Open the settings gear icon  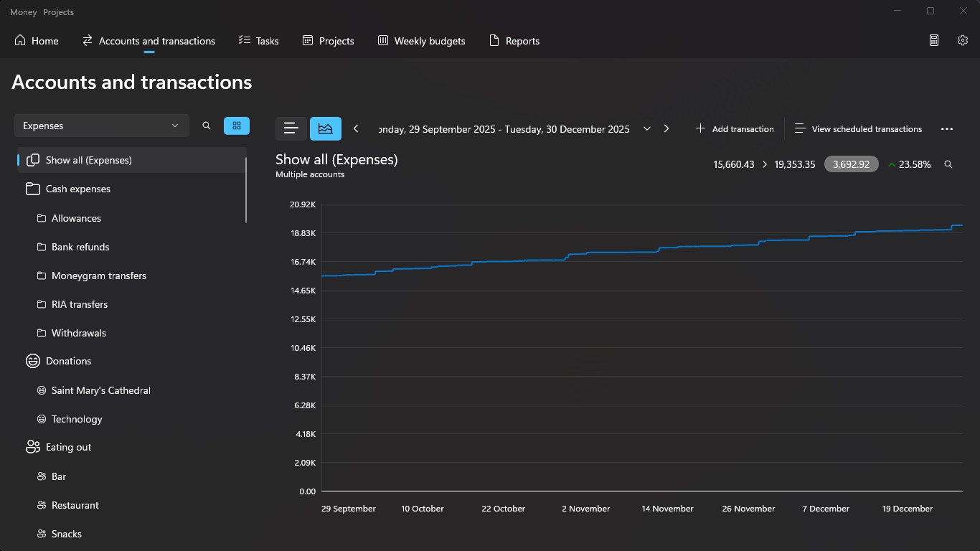pyautogui.click(x=963, y=41)
